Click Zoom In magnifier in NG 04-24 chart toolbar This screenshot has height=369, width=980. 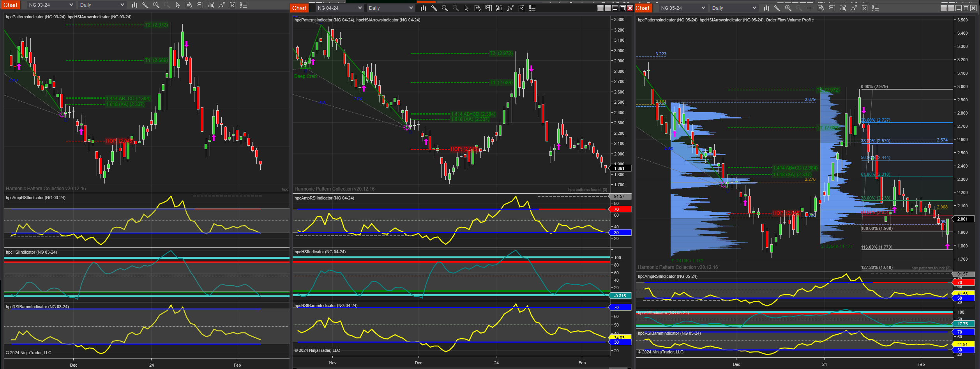click(x=445, y=8)
